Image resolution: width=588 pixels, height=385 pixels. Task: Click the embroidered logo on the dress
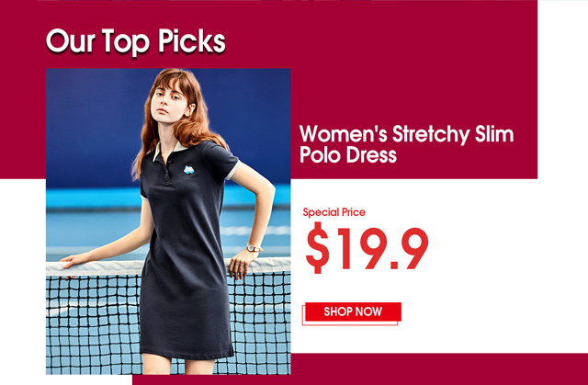[188, 170]
